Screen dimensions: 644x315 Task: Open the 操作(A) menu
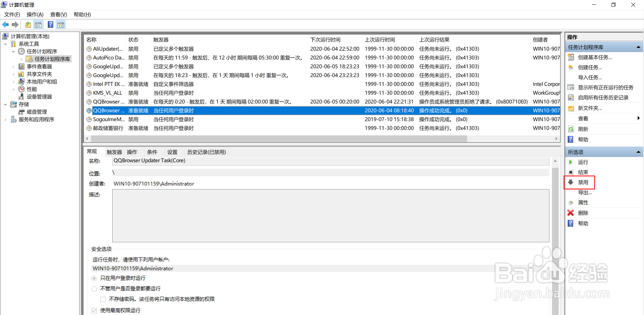[35, 14]
